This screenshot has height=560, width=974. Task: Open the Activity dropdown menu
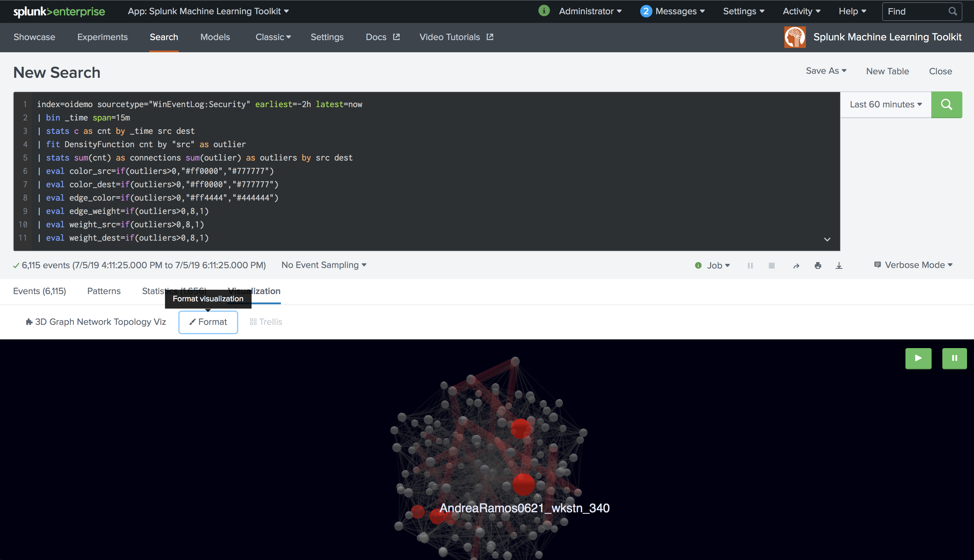tap(801, 11)
